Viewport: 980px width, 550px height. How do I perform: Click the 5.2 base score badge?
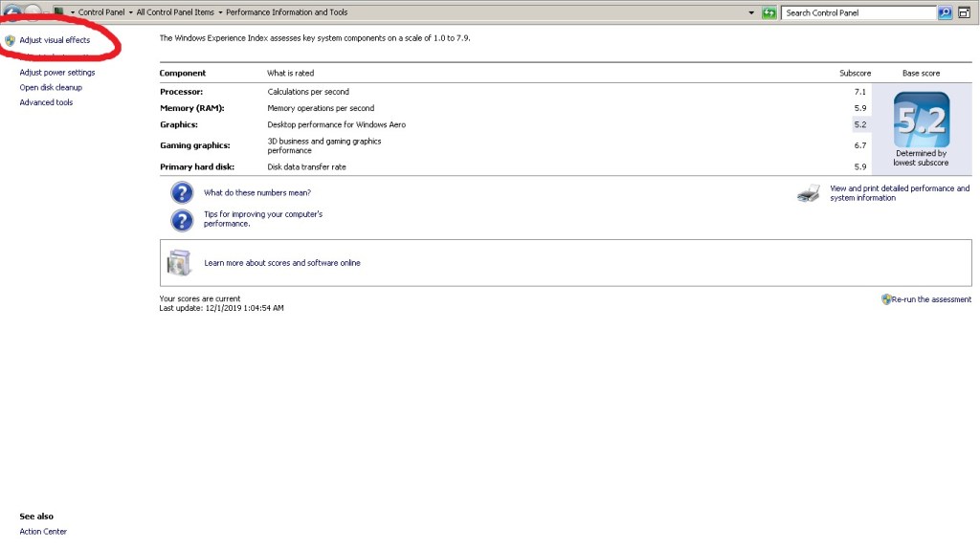[x=921, y=120]
